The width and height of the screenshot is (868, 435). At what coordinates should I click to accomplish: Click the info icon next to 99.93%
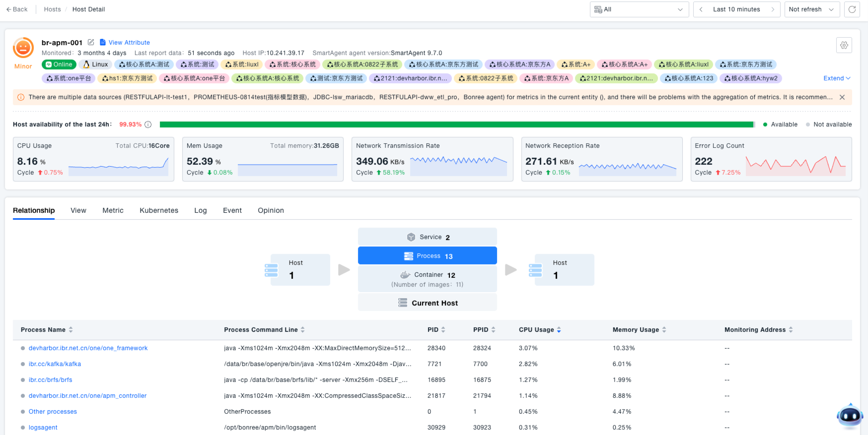click(148, 124)
